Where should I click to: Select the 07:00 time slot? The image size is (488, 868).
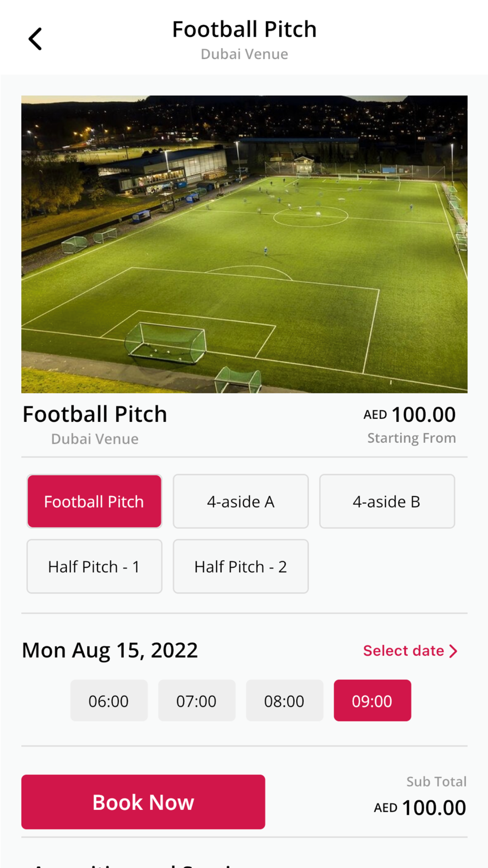pos(197,701)
